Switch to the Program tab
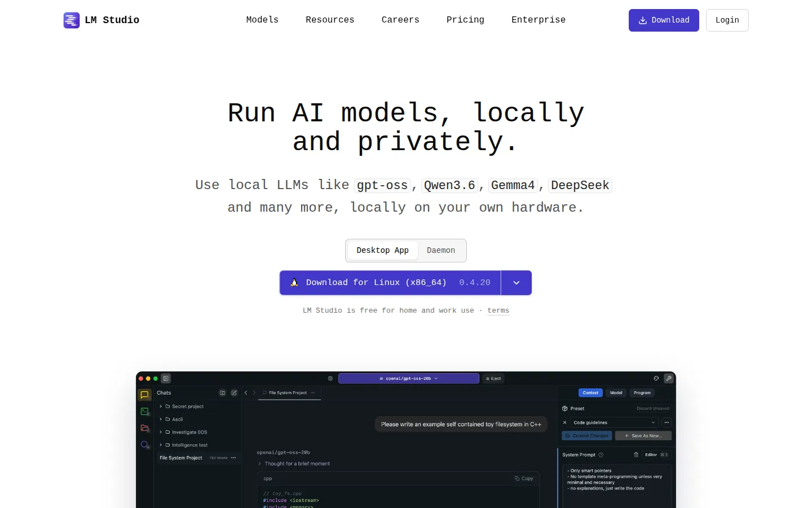The image size is (812, 508). coord(642,393)
